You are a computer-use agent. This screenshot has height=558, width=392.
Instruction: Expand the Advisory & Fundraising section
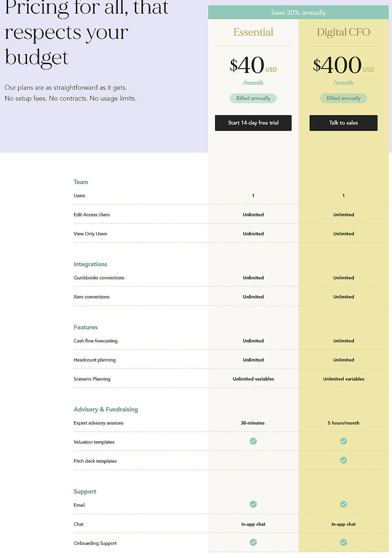coord(106,409)
